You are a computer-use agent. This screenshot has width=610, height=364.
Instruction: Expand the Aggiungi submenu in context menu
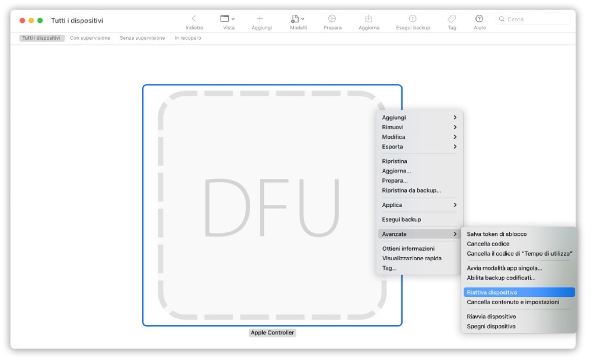(419, 117)
